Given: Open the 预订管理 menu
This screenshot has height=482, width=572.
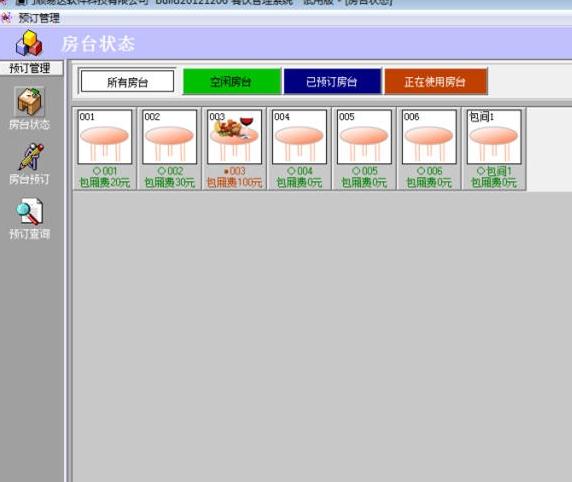Looking at the screenshot, I should click(39, 18).
